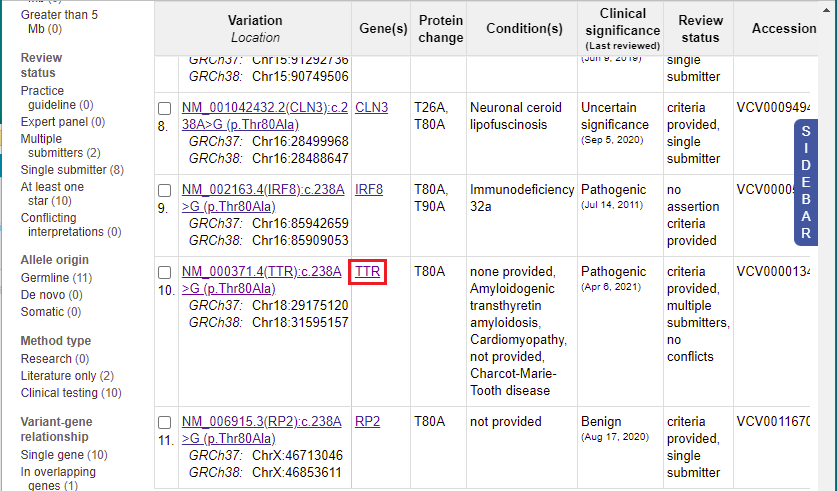The width and height of the screenshot is (837, 491).
Task: Open the RP2 gene link
Action: coord(367,422)
